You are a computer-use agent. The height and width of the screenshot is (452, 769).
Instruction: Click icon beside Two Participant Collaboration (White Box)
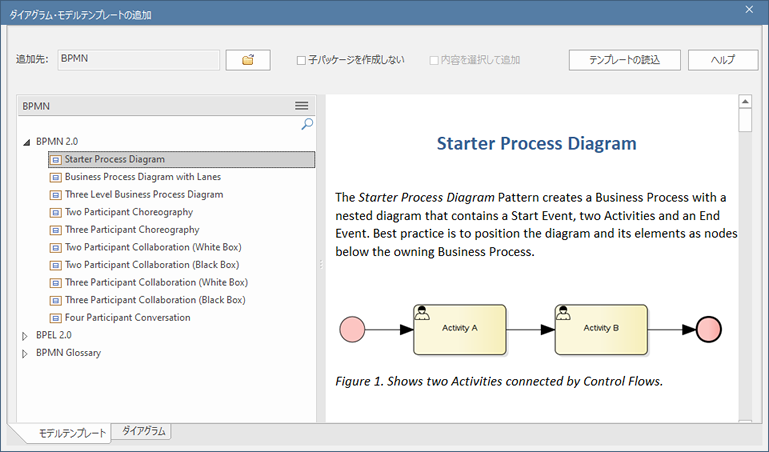[x=56, y=248]
